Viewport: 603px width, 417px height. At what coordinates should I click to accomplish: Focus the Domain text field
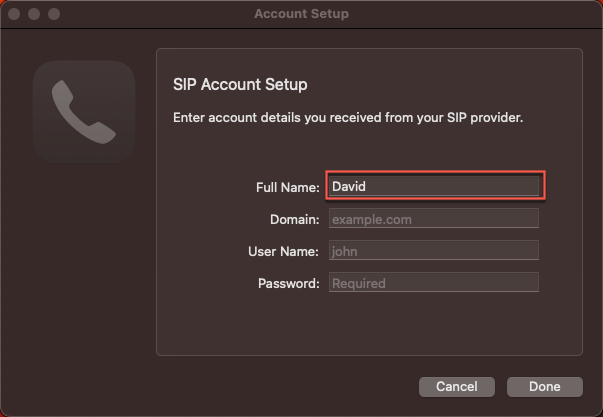coord(433,218)
